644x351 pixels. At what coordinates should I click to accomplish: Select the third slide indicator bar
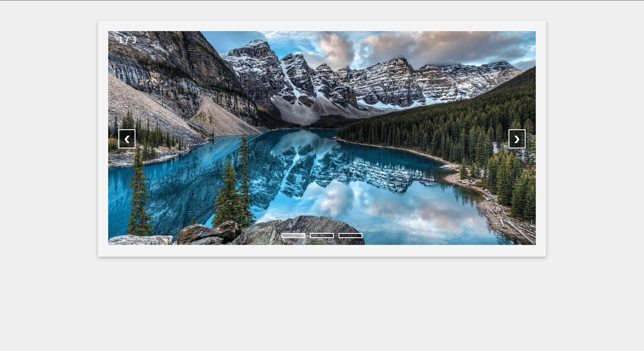[350, 236]
